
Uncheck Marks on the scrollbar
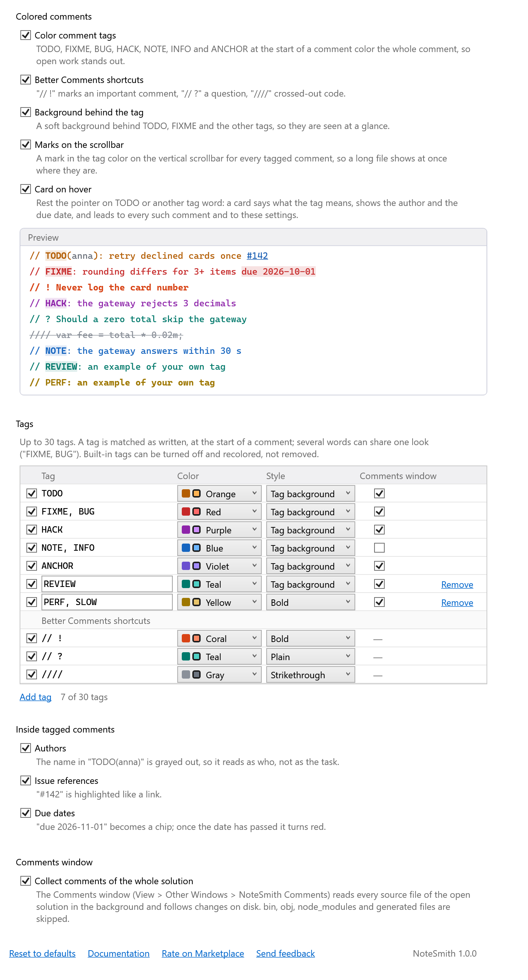[x=26, y=144]
